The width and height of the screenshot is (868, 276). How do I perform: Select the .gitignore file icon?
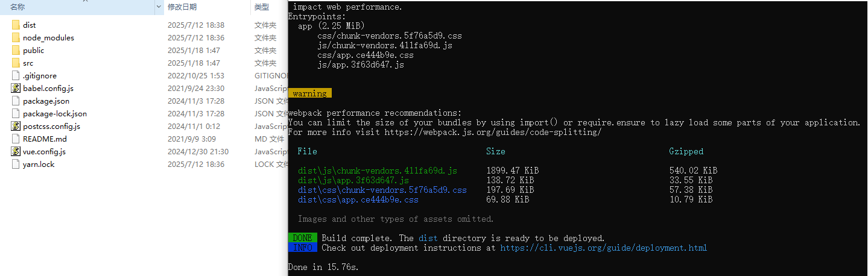pyautogui.click(x=16, y=76)
